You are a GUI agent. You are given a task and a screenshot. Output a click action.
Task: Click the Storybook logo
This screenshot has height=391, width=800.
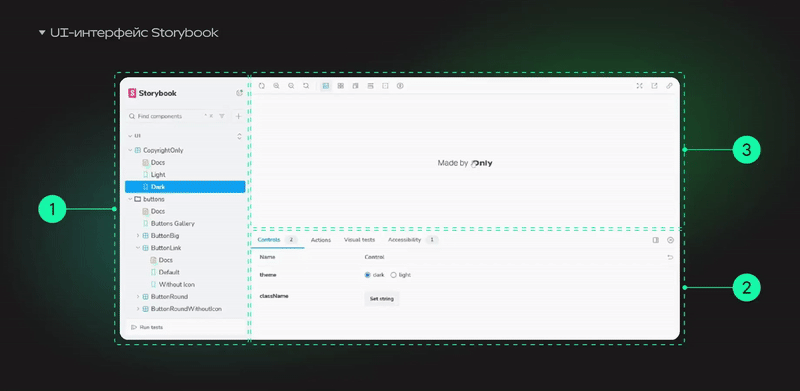pos(152,93)
